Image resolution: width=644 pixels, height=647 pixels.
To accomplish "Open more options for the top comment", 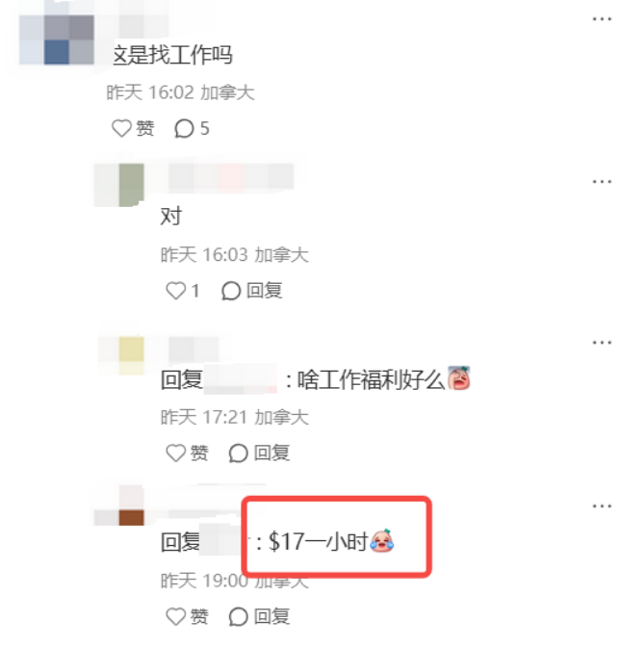I will 602,19.
